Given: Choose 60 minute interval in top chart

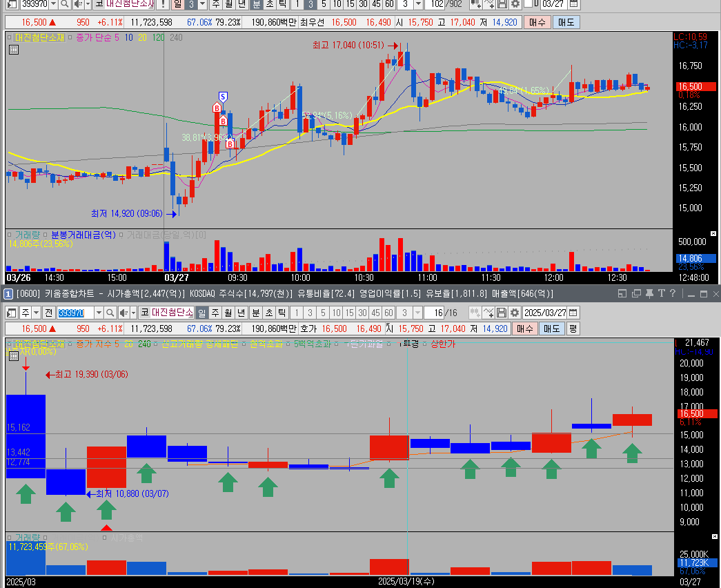Looking at the screenshot, I should click(x=389, y=4).
